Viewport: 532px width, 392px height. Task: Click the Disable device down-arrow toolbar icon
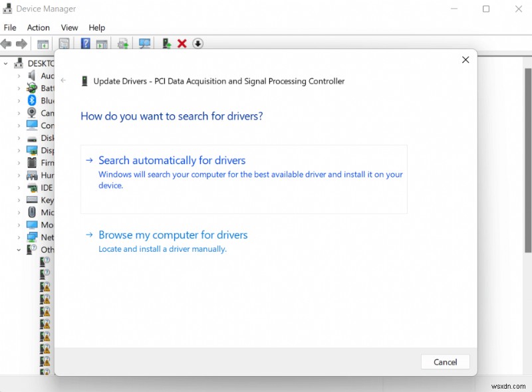pyautogui.click(x=198, y=43)
